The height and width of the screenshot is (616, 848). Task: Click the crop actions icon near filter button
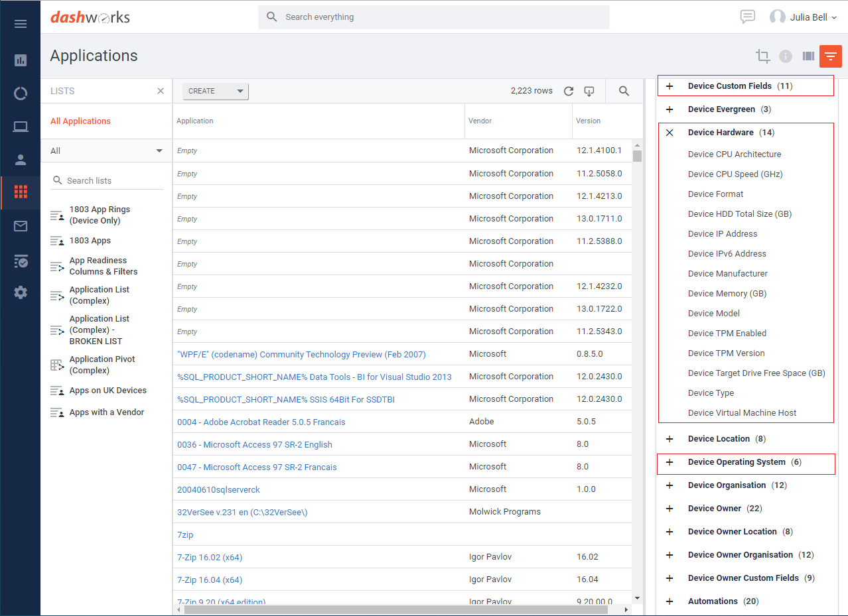click(763, 56)
